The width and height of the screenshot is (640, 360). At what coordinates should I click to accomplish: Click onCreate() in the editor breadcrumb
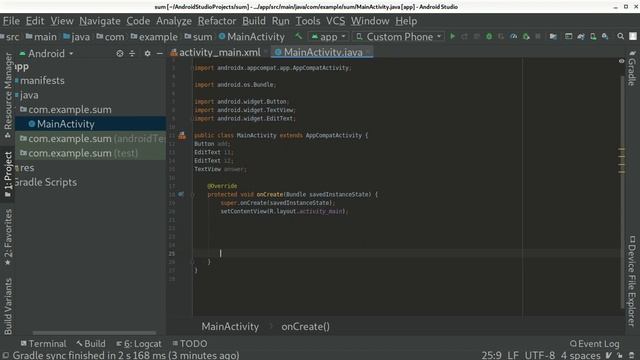305,327
